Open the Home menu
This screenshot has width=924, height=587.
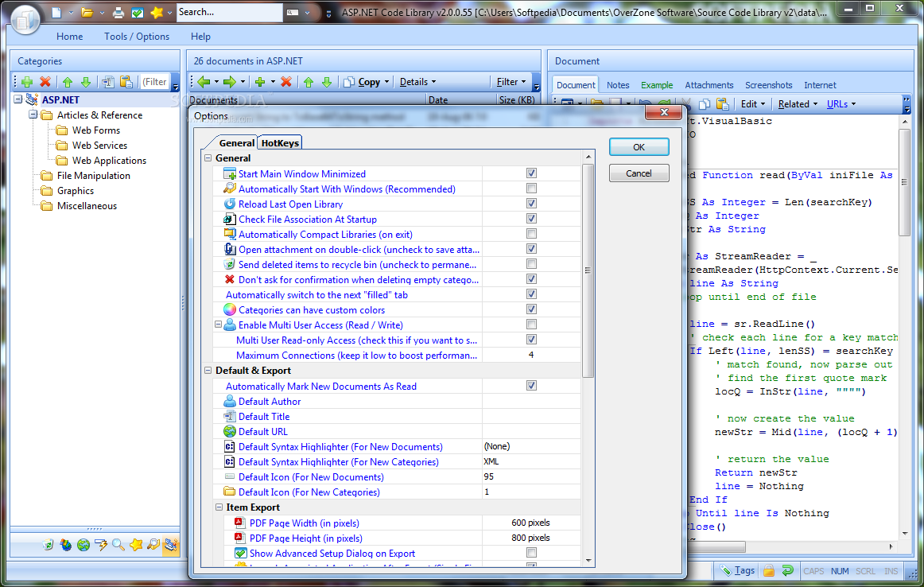point(69,37)
